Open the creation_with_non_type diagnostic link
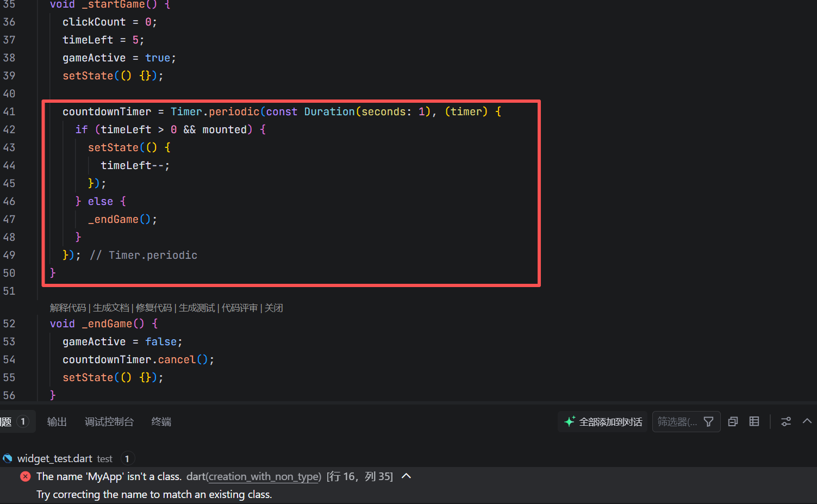The image size is (817, 504). point(264,476)
